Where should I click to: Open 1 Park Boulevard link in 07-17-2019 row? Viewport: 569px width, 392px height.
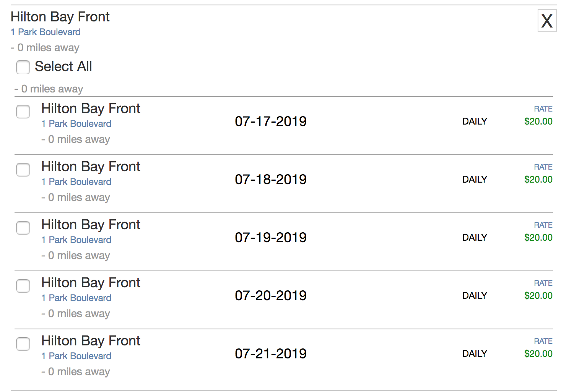76,124
